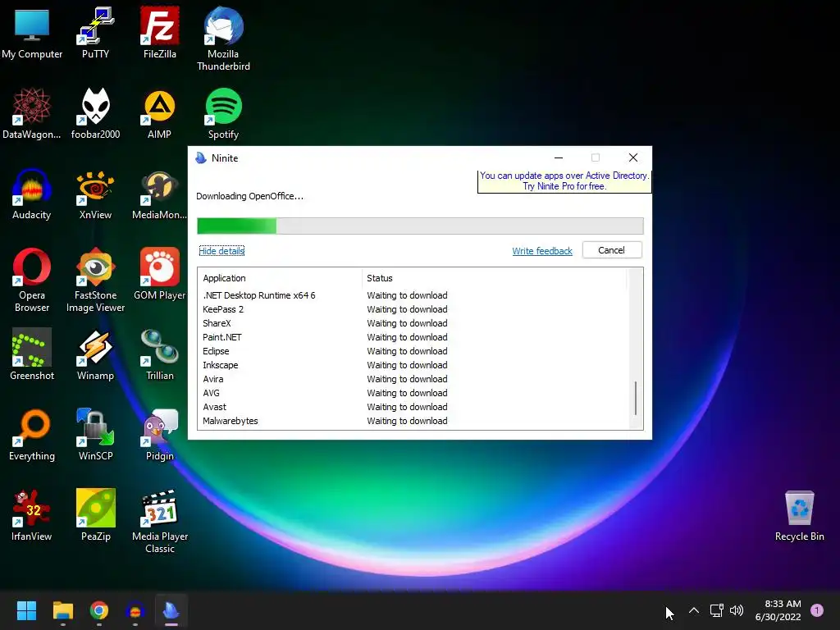Open the clock showing 8:33 AM
The image size is (840, 630).
[x=778, y=610]
